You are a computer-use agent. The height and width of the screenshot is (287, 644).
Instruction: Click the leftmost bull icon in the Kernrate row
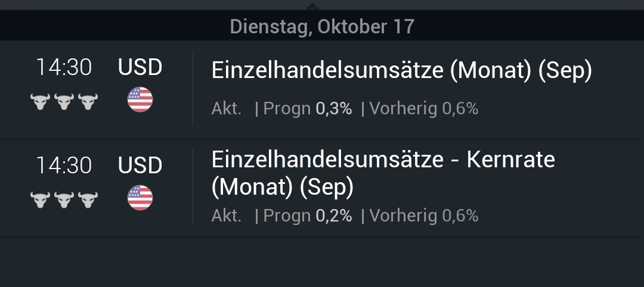40,199
